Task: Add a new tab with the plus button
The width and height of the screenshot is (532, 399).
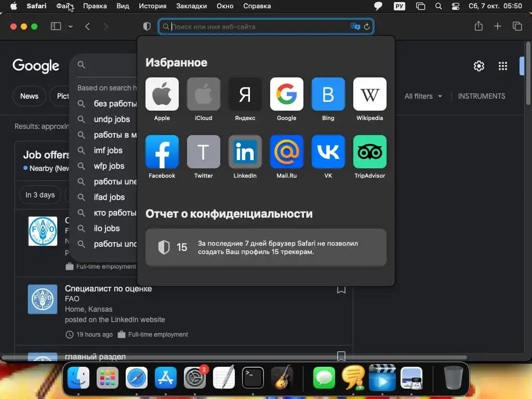Action: click(x=497, y=26)
